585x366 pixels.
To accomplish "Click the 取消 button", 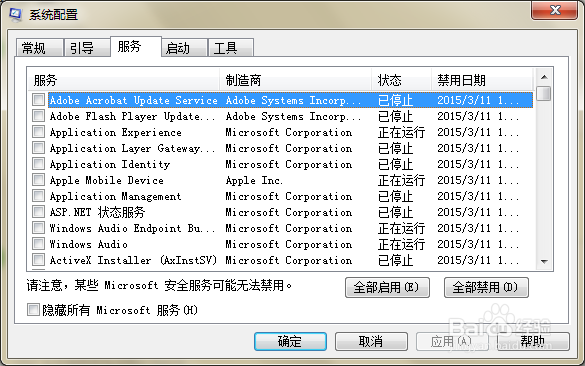I will click(x=371, y=341).
